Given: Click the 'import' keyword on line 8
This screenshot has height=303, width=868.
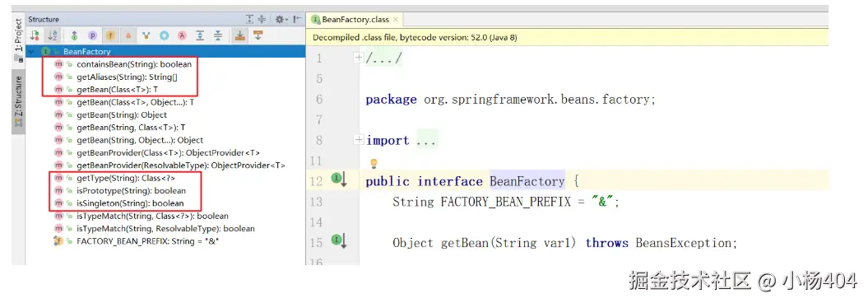Looking at the screenshot, I should point(388,140).
